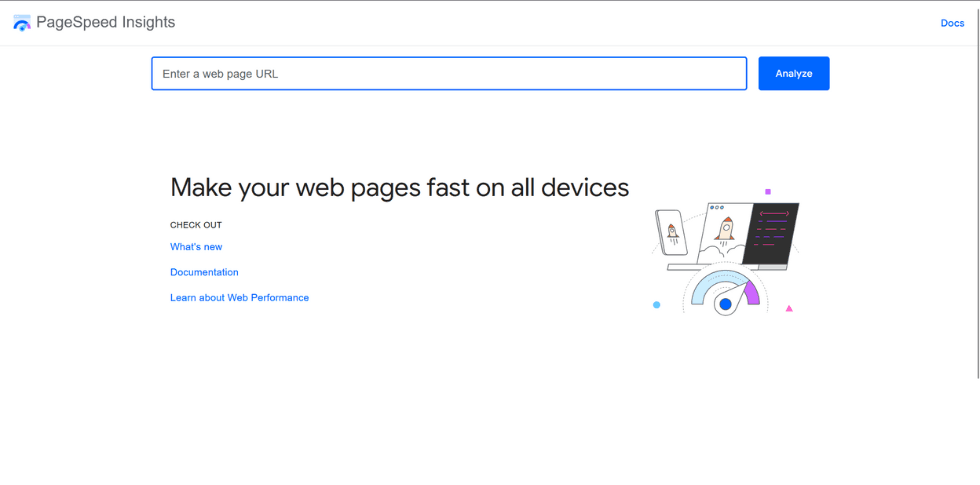980x485 pixels.
Task: Focus the 'Enter a web page URL' field
Action: click(449, 74)
